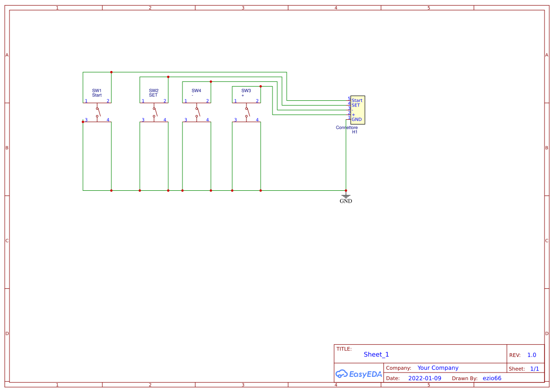This screenshot has width=554, height=392.
Task: Edit the 2022-01-09 date field
Action: [425, 378]
